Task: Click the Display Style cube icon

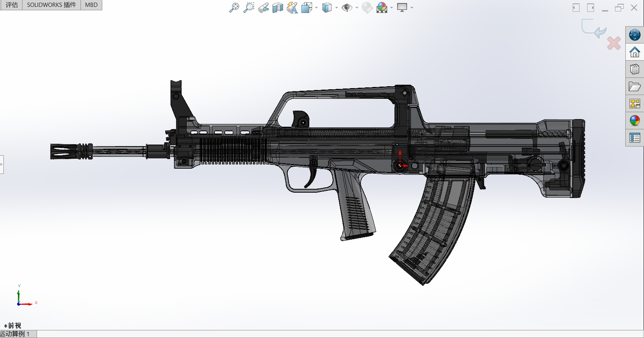Action: 327,7
